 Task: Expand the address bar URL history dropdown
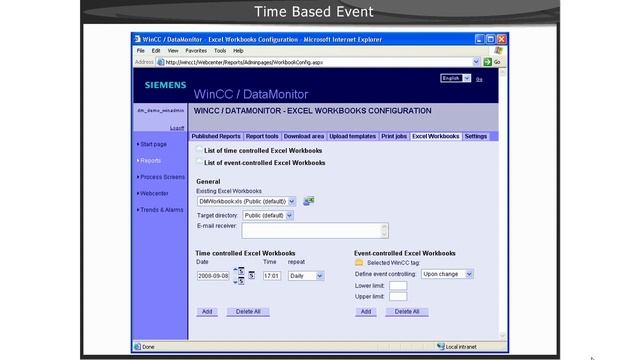(x=476, y=62)
